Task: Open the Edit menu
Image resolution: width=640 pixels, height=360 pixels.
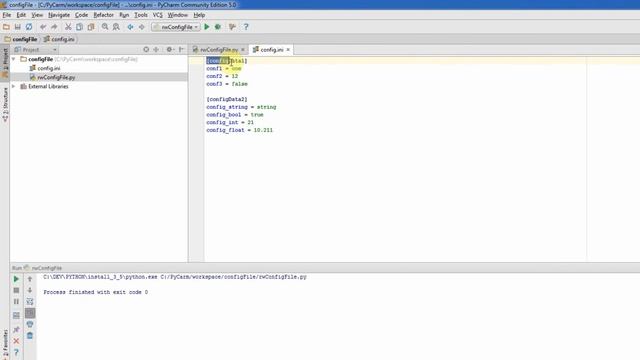Action: tap(21, 15)
